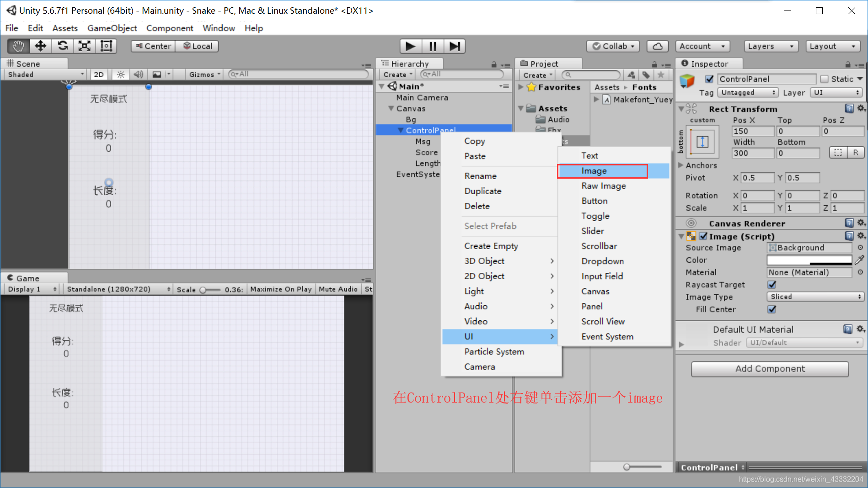Open the Tag Untagged dropdown

(x=747, y=92)
